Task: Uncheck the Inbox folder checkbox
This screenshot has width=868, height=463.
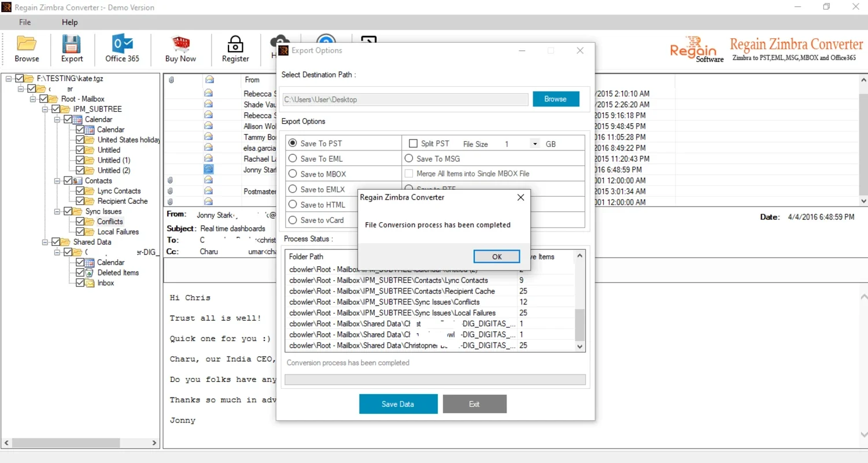Action: 80,283
